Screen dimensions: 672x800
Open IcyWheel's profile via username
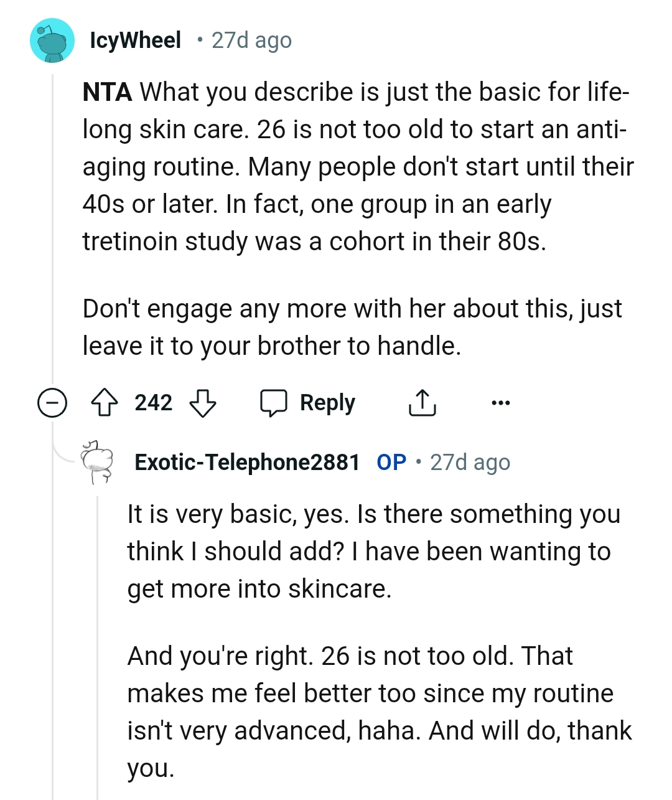tap(134, 40)
